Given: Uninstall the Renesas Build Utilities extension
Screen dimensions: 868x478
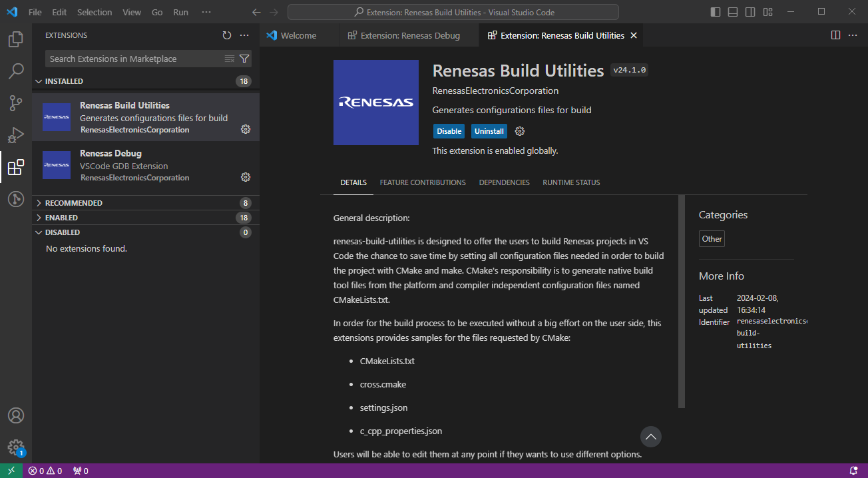Looking at the screenshot, I should click(x=489, y=131).
